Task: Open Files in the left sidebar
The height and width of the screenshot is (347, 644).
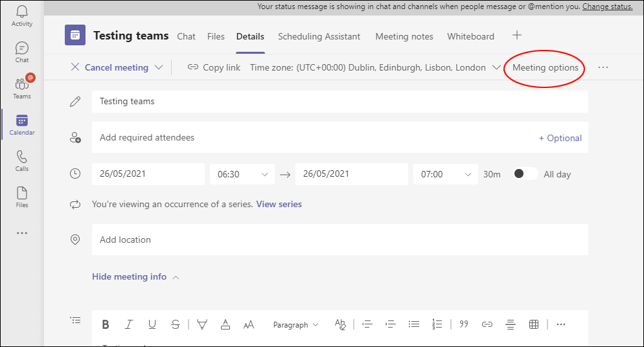Action: tap(22, 197)
